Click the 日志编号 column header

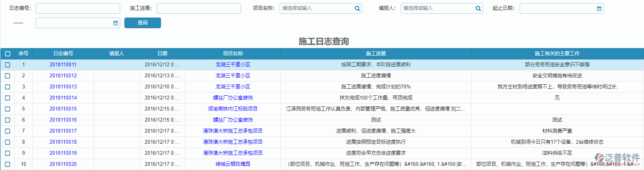coord(63,54)
